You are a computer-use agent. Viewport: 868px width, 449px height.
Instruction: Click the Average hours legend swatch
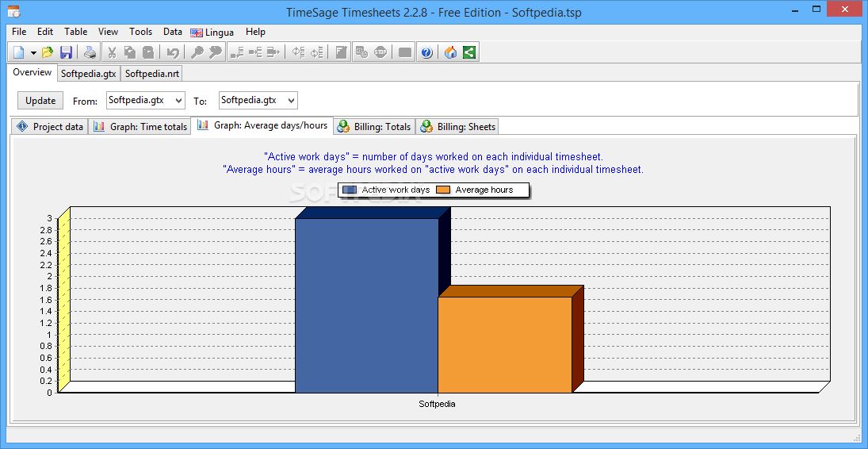(x=443, y=190)
